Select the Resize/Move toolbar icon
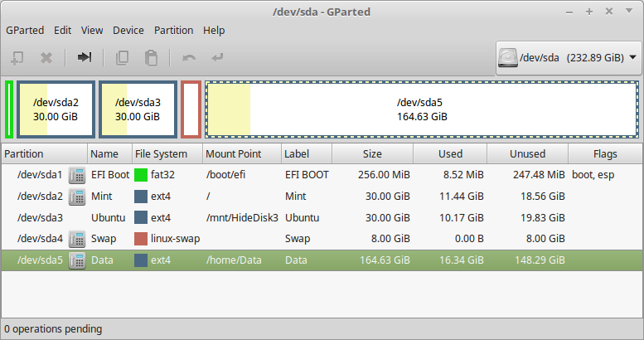 (85, 57)
